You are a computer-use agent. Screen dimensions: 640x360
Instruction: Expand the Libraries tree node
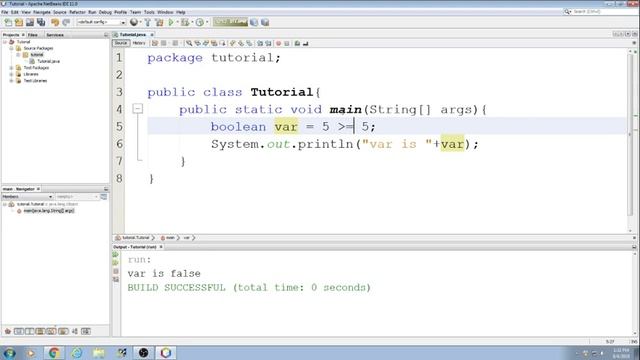click(11, 74)
